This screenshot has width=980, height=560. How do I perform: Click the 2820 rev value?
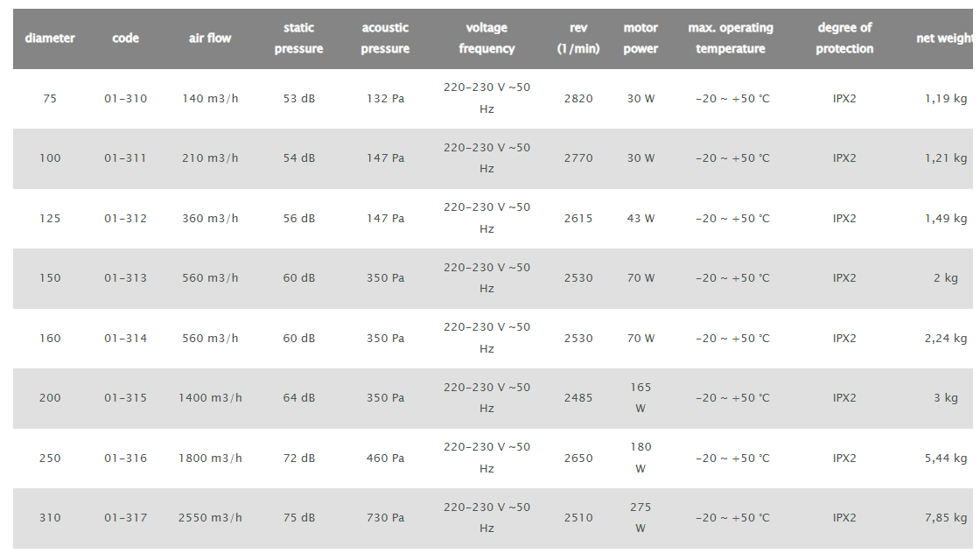(x=578, y=99)
